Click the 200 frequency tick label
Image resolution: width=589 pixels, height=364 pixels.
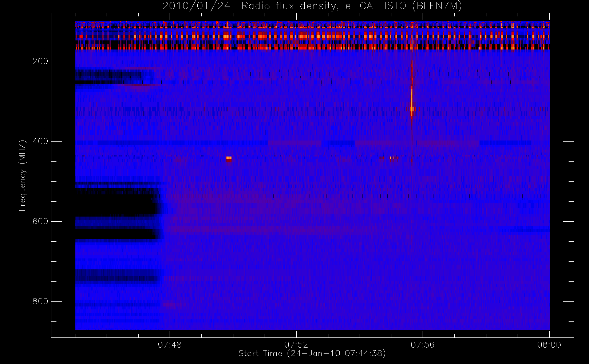point(40,61)
